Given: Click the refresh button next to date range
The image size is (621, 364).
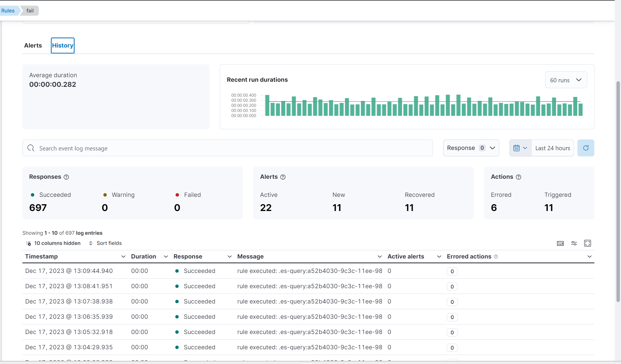Looking at the screenshot, I should 586,148.
